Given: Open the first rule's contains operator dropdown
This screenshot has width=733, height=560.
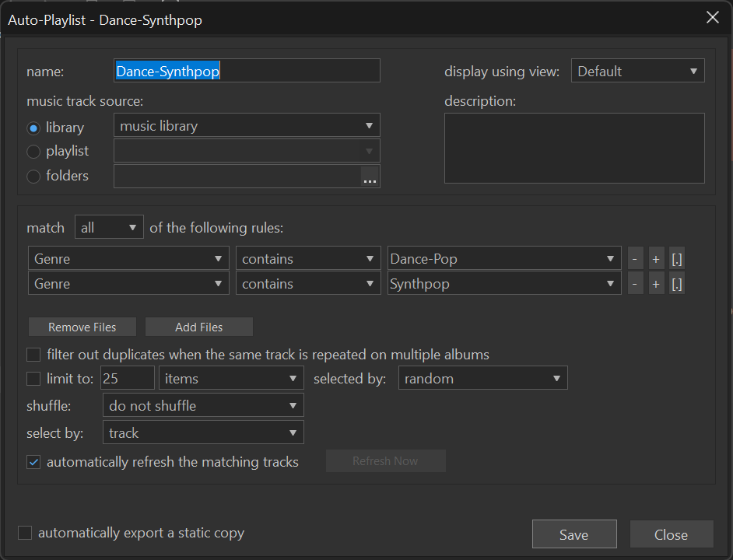Looking at the screenshot, I should (x=308, y=258).
